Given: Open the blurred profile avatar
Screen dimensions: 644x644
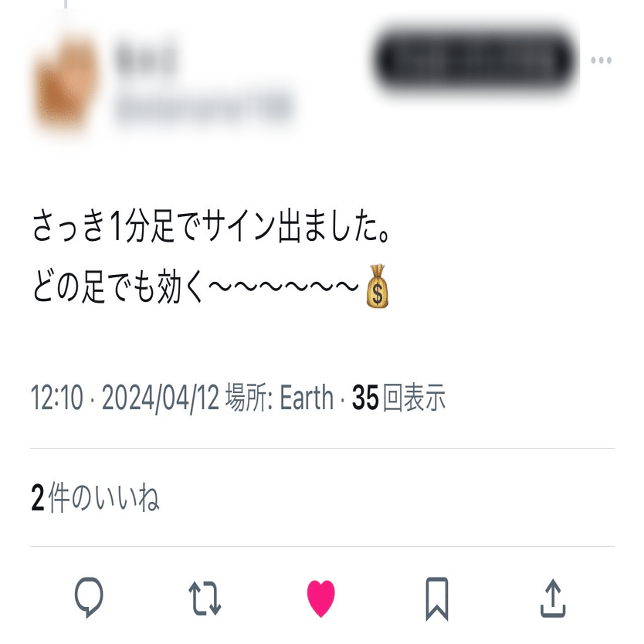Looking at the screenshot, I should pyautogui.click(x=66, y=82).
